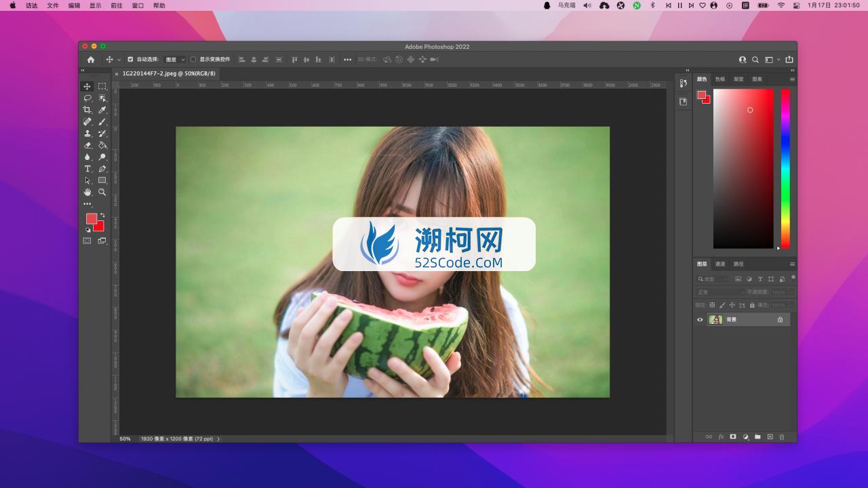
Task: Select the Pen tool
Action: pos(102,169)
